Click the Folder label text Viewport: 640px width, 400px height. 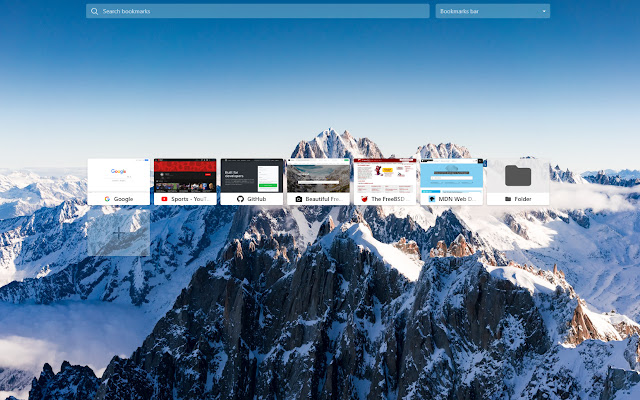523,199
